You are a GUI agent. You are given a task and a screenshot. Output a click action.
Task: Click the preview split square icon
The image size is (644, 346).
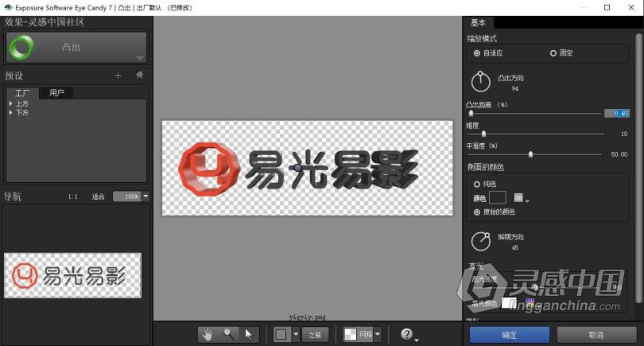[x=281, y=335]
